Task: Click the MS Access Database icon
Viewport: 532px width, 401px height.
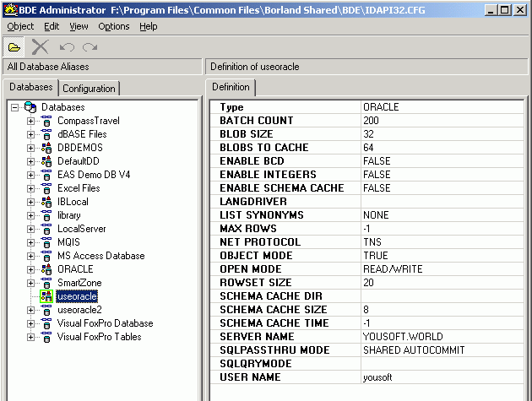Action: (46, 256)
